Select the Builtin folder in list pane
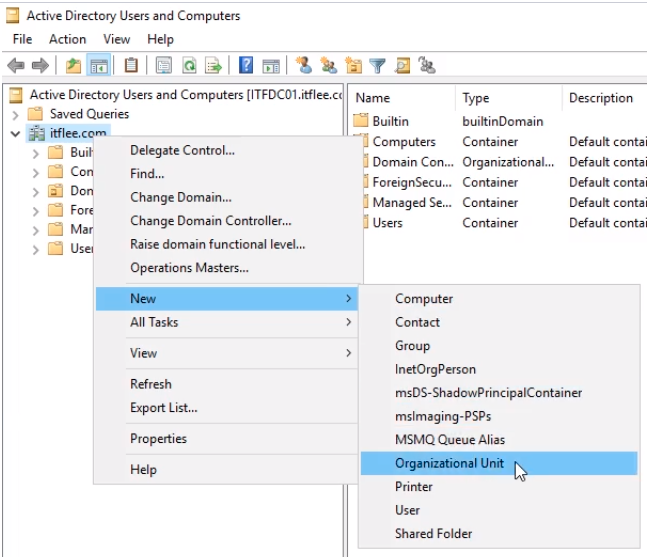Viewport: 647px width, 557px height. coord(389,121)
